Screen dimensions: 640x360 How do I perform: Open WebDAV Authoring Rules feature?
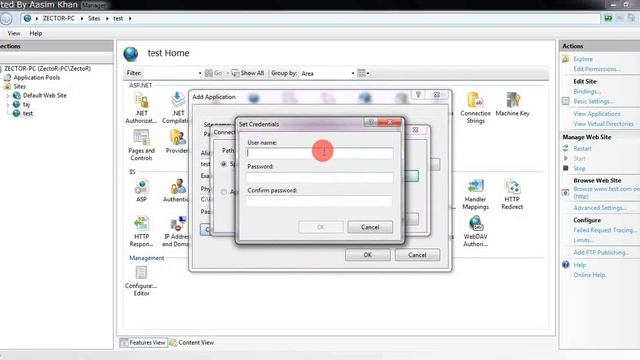tap(476, 231)
